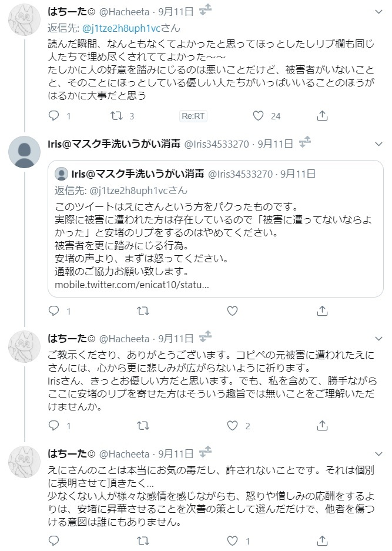Reply to the third tweet thanking Iris

pos(54,425)
